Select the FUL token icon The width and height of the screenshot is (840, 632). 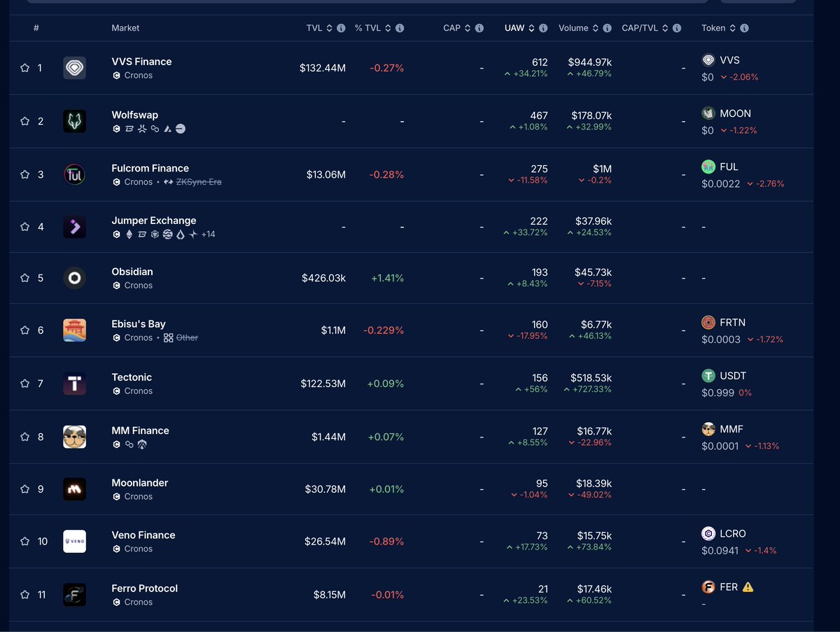(x=708, y=167)
